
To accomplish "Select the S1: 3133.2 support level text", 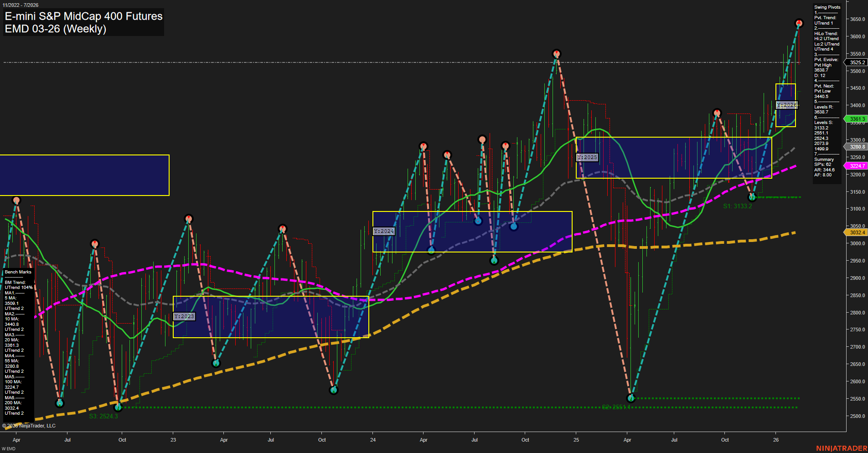I will point(739,206).
